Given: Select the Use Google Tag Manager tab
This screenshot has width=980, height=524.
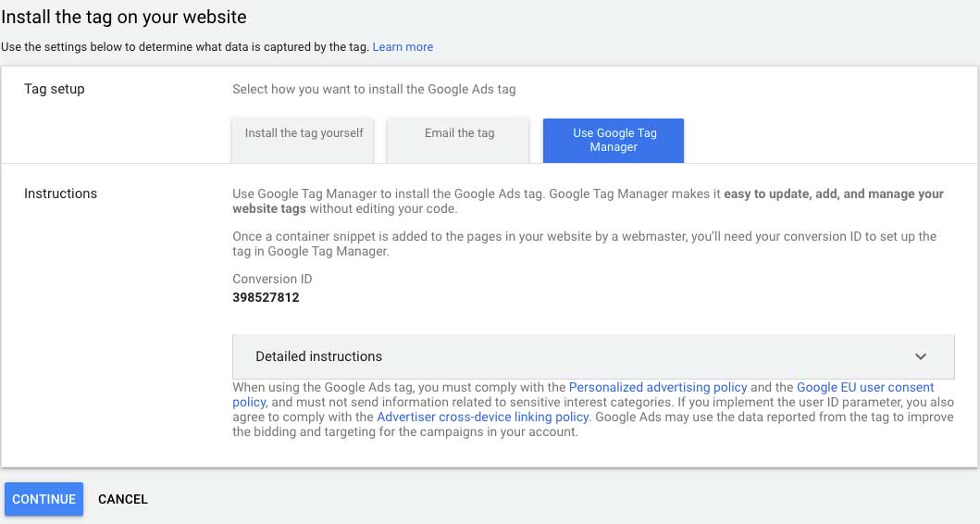Looking at the screenshot, I should [x=614, y=140].
